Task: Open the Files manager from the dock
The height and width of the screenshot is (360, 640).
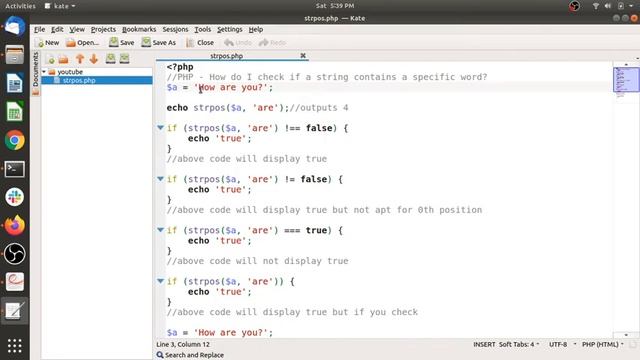Action: (x=14, y=55)
